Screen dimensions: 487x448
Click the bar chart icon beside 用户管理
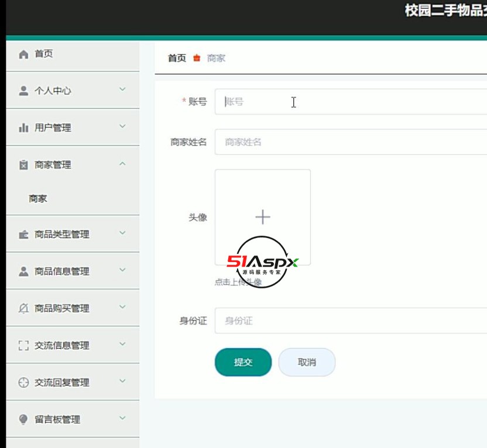[23, 127]
